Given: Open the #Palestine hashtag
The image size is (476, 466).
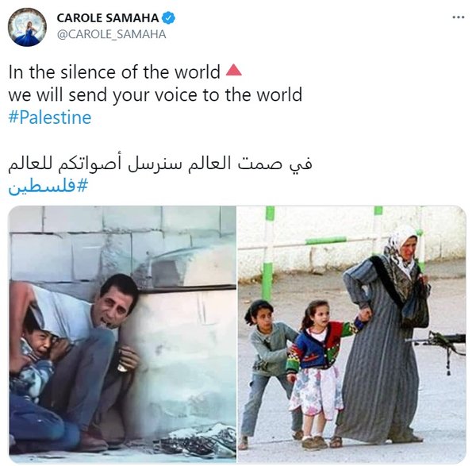Looking at the screenshot, I should (x=50, y=117).
